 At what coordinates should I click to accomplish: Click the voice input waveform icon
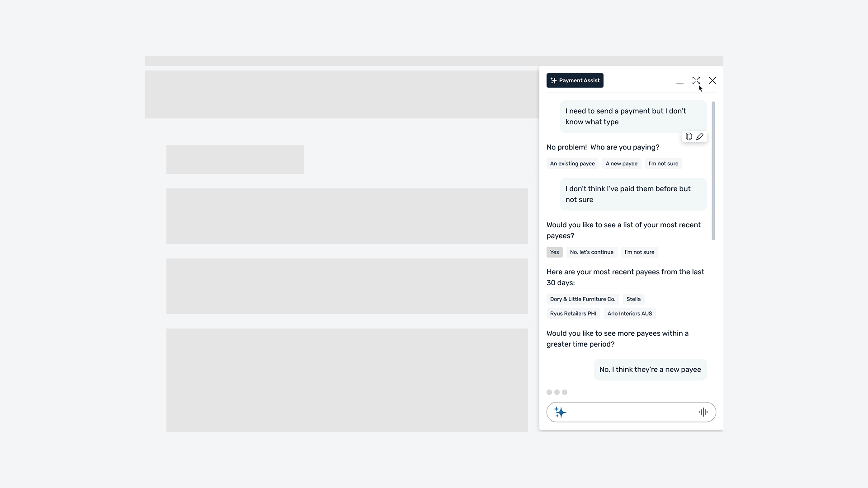(x=703, y=412)
